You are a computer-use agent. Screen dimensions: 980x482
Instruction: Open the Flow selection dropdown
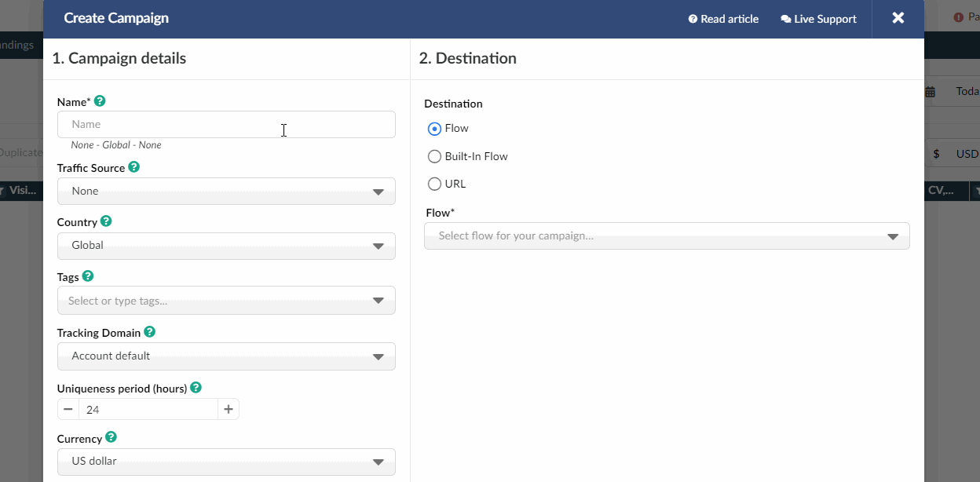667,236
